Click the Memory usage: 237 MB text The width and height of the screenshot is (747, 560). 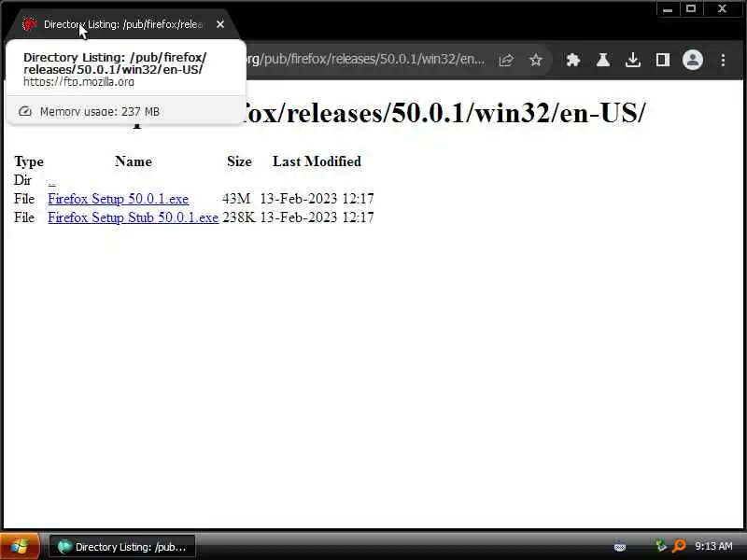[x=100, y=111]
